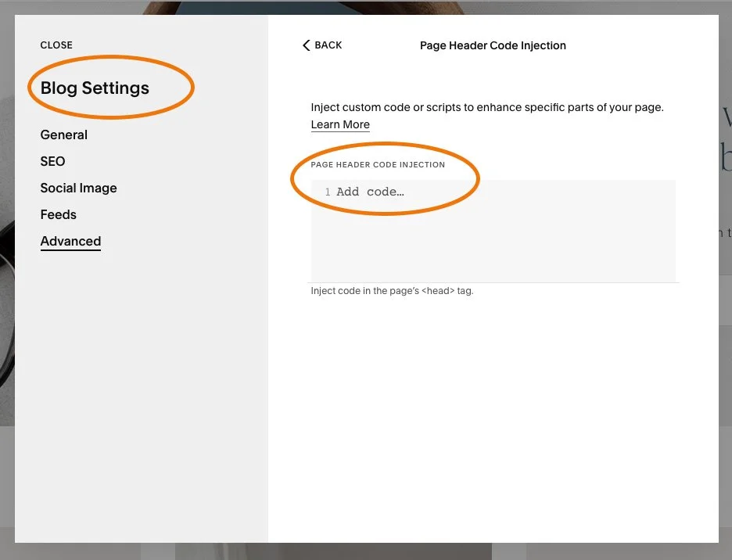The width and height of the screenshot is (732, 560).
Task: Open the Feeds settings section
Action: (x=58, y=214)
